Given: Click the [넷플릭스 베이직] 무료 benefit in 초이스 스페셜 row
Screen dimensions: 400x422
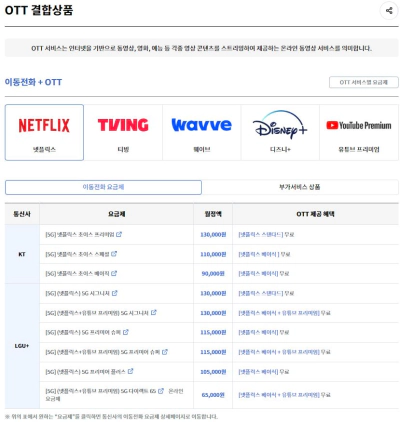Looking at the screenshot, I should [x=264, y=254].
